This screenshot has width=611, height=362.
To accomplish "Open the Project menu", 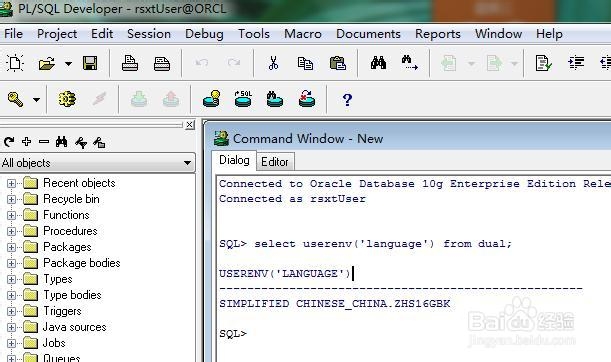I will (x=57, y=34).
